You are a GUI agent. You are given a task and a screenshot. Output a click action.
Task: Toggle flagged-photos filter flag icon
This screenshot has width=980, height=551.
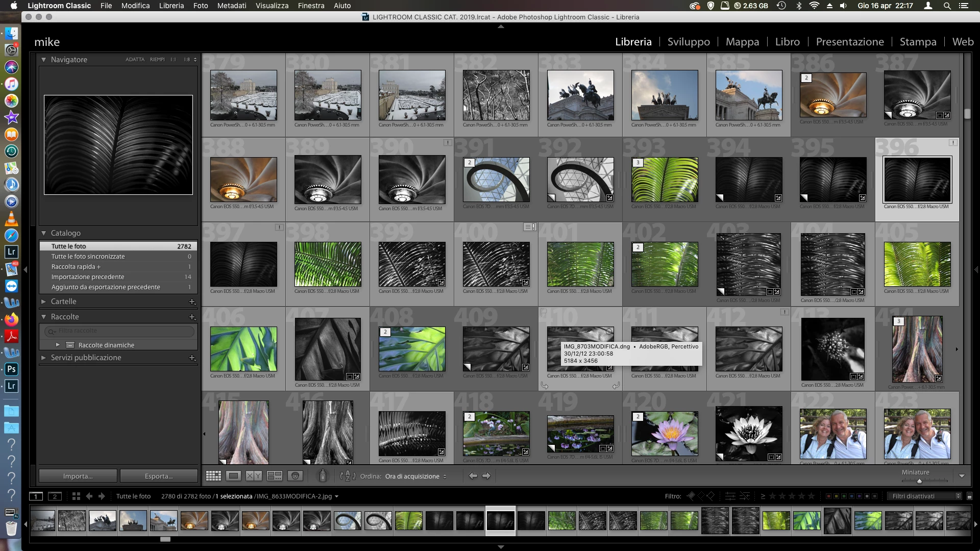[x=691, y=496]
